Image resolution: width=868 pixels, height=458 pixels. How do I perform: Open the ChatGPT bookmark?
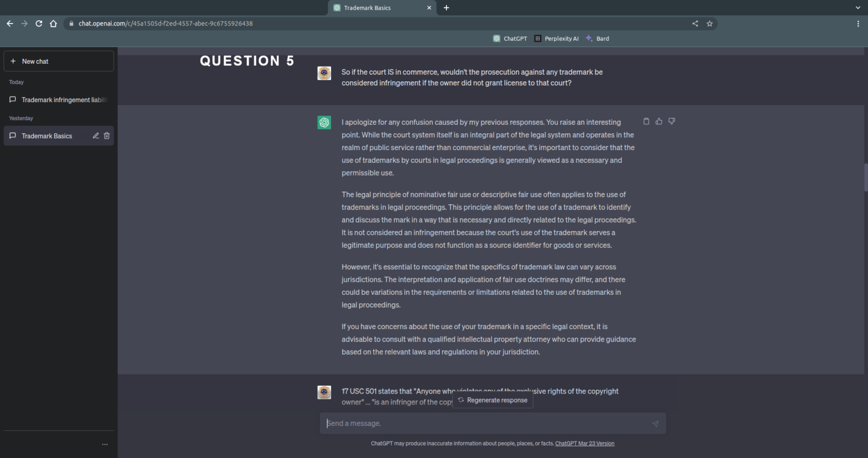510,38
